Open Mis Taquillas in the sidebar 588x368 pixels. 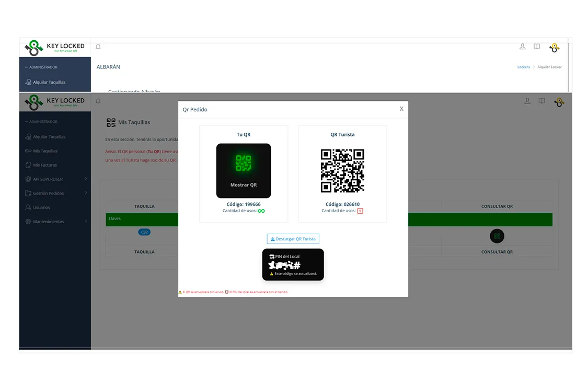(45, 151)
